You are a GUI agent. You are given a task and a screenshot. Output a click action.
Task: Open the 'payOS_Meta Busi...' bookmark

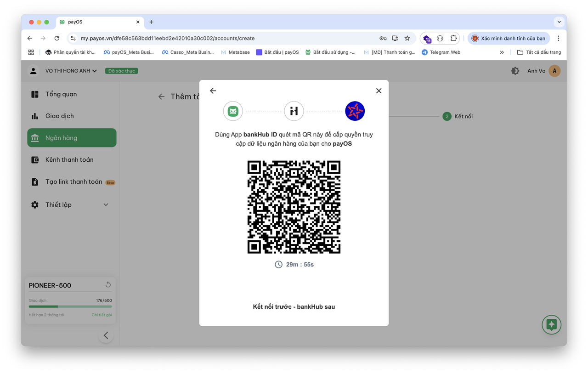tap(129, 52)
